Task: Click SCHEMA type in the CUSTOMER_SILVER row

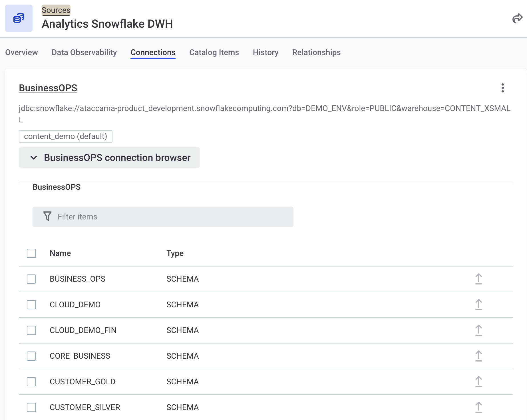Action: tap(182, 407)
